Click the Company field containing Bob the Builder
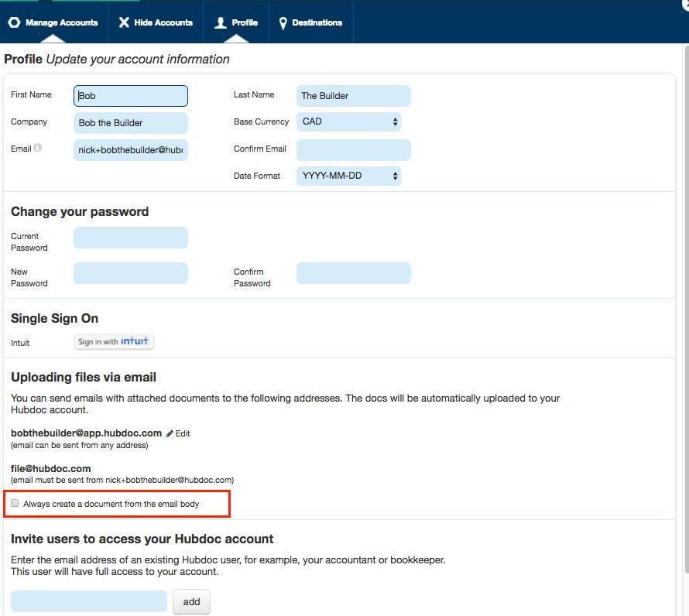Screen dimensions: 689x616 click(x=130, y=122)
